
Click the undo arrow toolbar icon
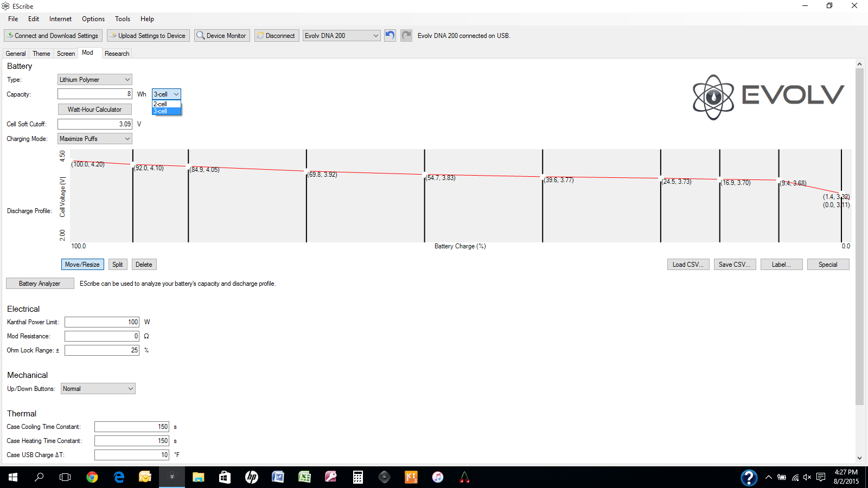click(390, 35)
